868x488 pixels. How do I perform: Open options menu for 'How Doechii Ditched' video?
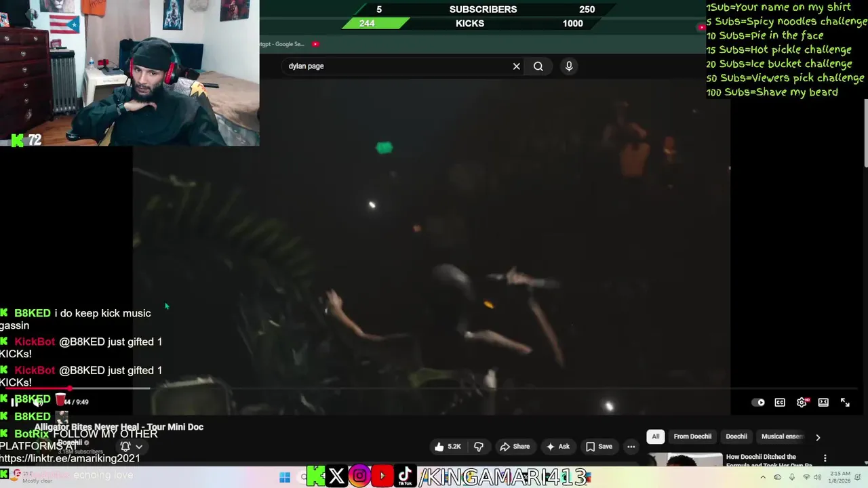(x=825, y=458)
